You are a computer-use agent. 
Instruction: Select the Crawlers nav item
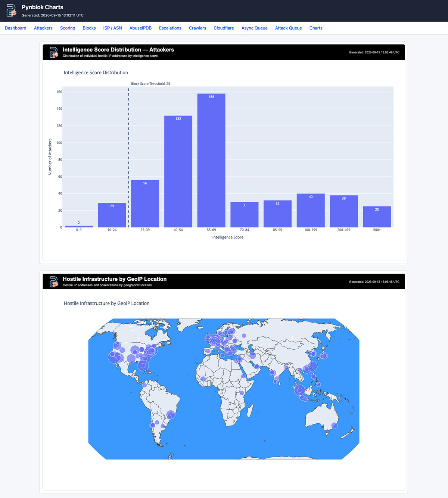coord(197,28)
